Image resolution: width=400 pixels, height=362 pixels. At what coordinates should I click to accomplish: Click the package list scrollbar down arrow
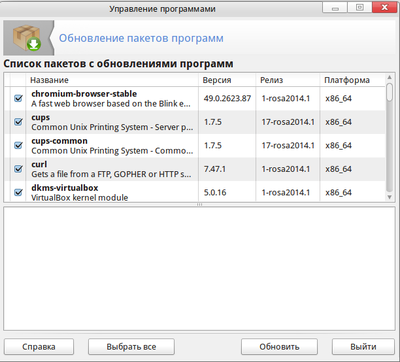(389, 197)
